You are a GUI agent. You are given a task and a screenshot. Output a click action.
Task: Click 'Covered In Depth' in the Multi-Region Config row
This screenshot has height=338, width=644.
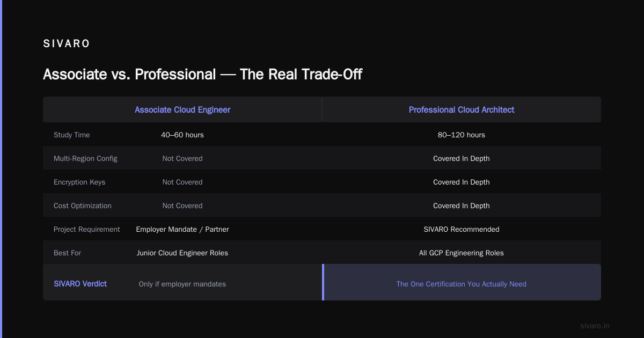462,158
